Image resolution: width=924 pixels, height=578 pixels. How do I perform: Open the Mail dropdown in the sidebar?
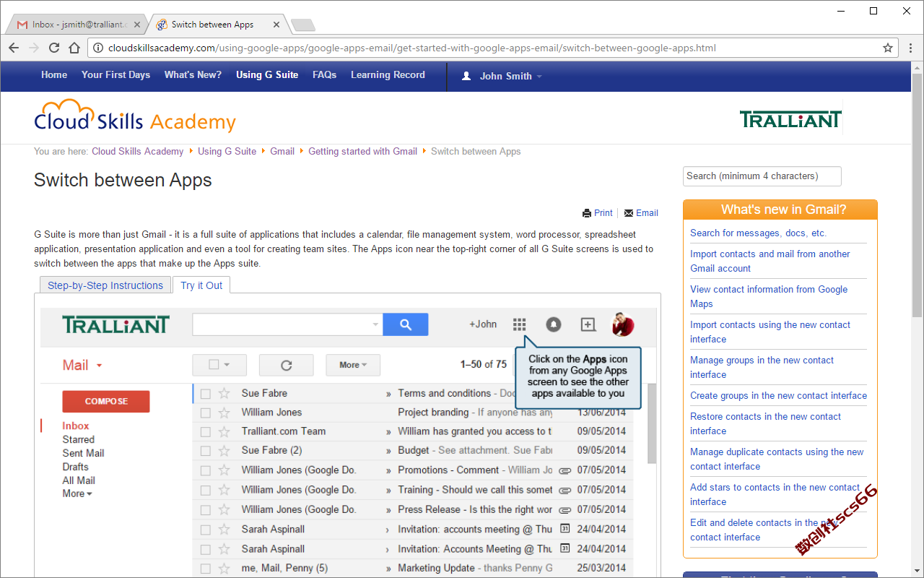(x=82, y=365)
